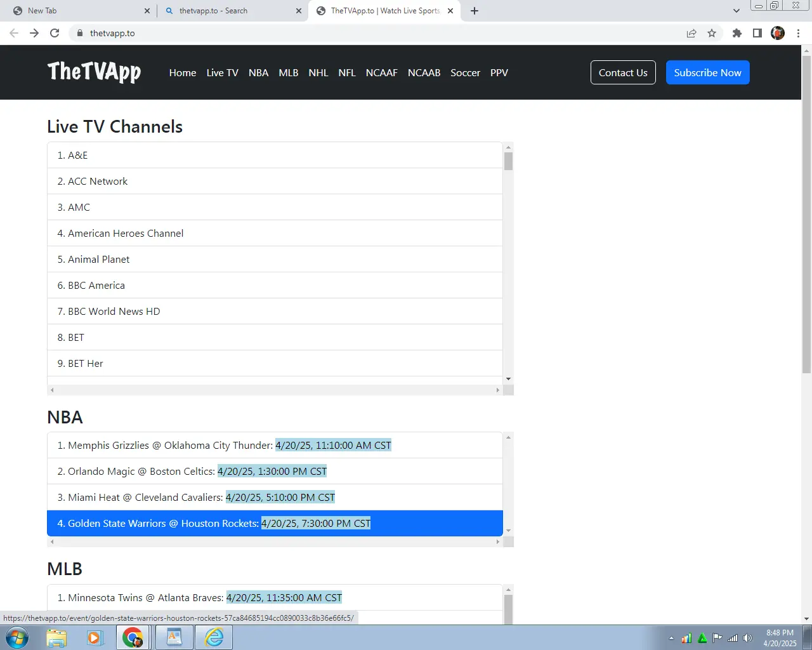Show hidden system tray icons arrow
812x650 pixels.
tap(671, 638)
